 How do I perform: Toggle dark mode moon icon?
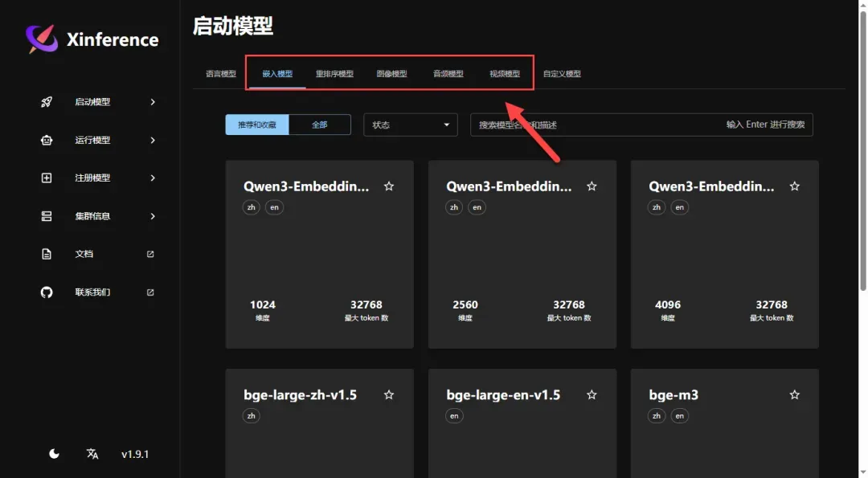pos(54,454)
